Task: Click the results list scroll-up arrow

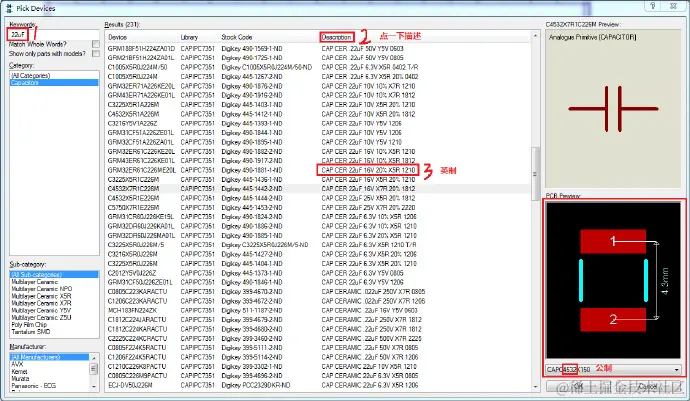Action: [536, 36]
